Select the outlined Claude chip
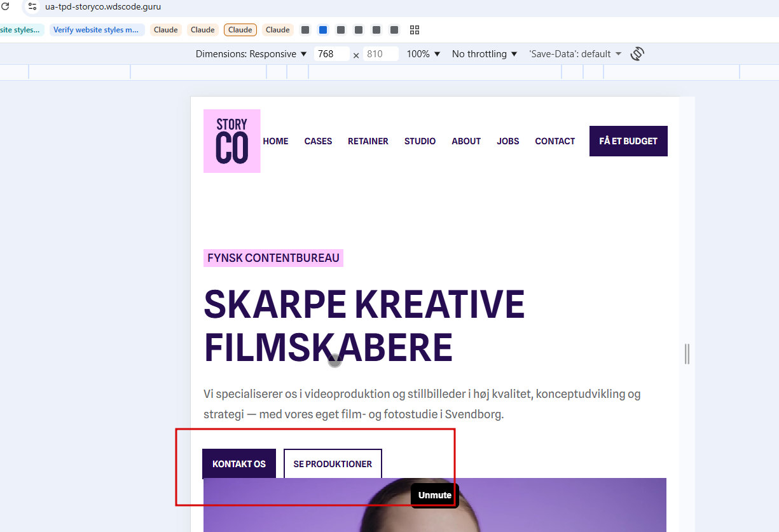Image resolution: width=779 pixels, height=532 pixels. click(240, 30)
